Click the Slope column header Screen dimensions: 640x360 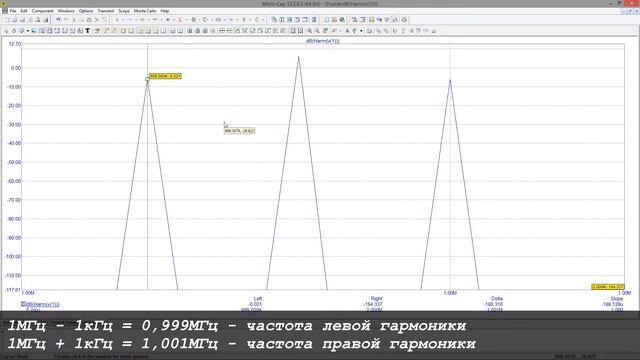(617, 299)
